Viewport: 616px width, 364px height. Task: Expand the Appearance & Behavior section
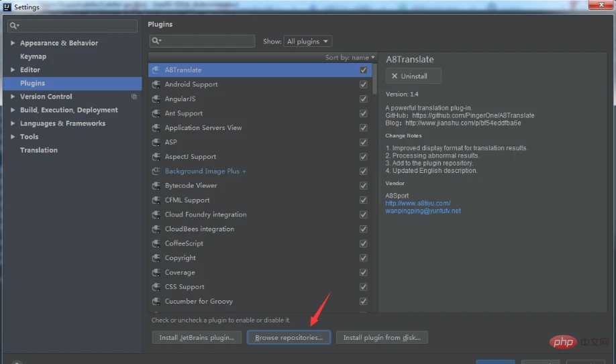13,43
